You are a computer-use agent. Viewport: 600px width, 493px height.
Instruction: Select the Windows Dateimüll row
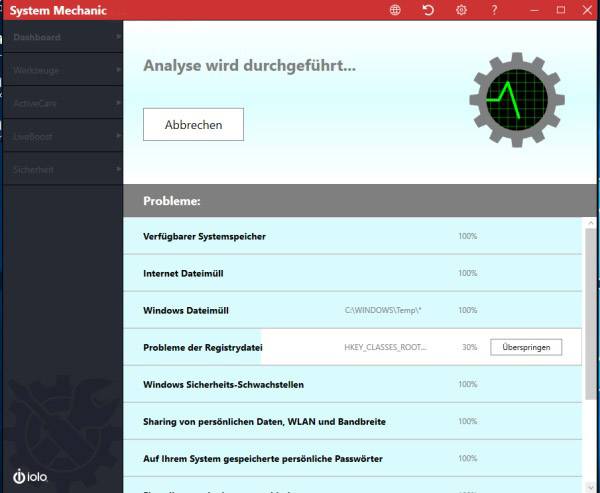pos(352,310)
